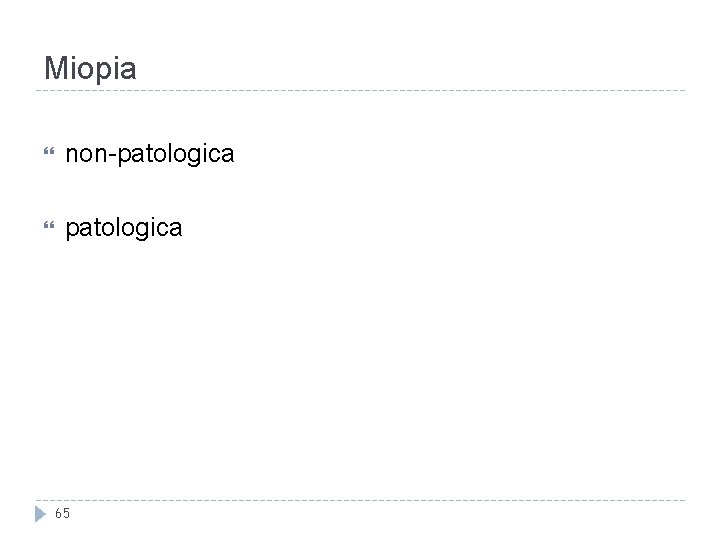Click the slide number 65
The height and width of the screenshot is (540, 720).
click(62, 514)
